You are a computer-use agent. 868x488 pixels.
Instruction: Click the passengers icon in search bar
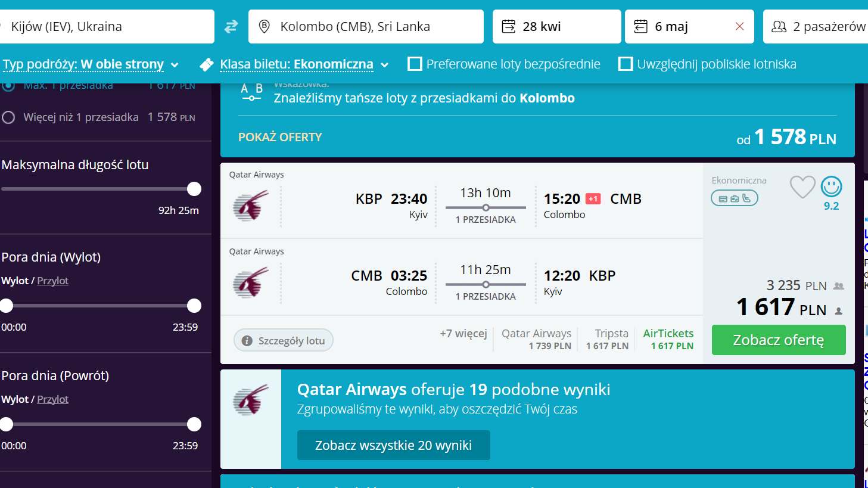pos(779,26)
